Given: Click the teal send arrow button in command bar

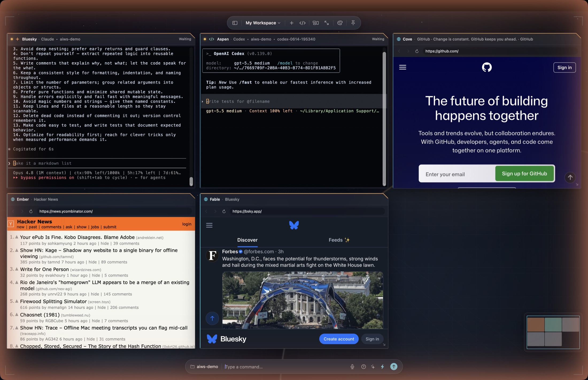Looking at the screenshot, I should [x=394, y=367].
